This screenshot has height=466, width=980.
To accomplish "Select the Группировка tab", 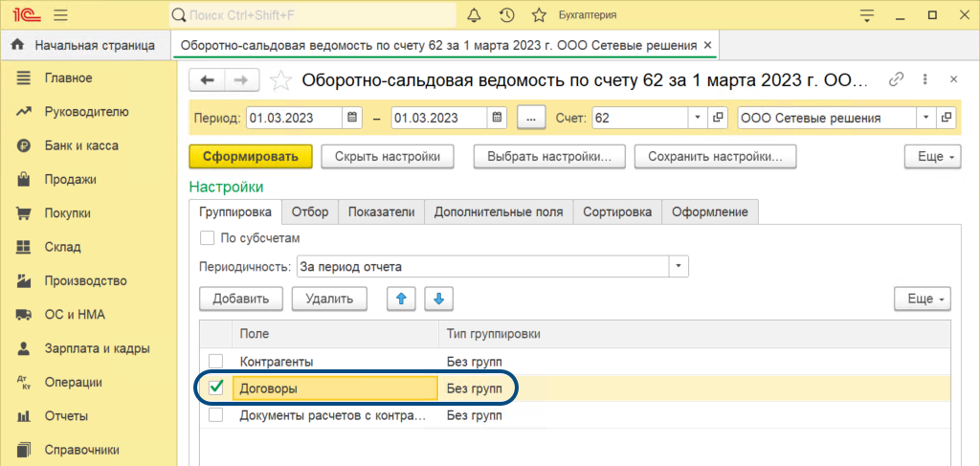I will [235, 211].
